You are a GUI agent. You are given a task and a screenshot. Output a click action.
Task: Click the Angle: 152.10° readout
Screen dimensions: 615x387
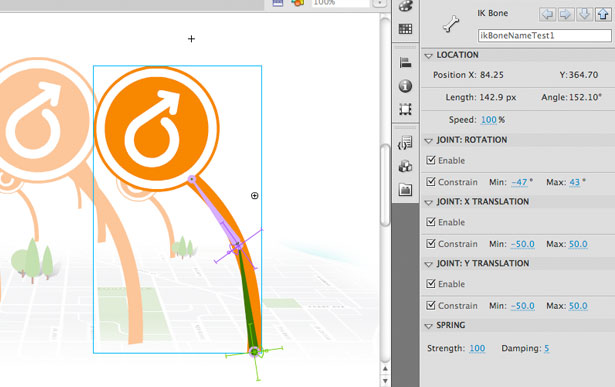pos(571,97)
